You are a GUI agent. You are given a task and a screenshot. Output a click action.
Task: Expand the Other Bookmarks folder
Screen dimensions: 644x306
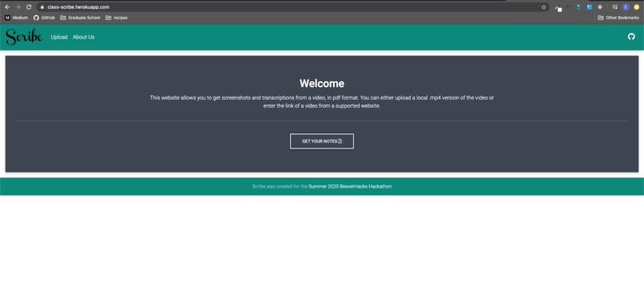click(618, 18)
